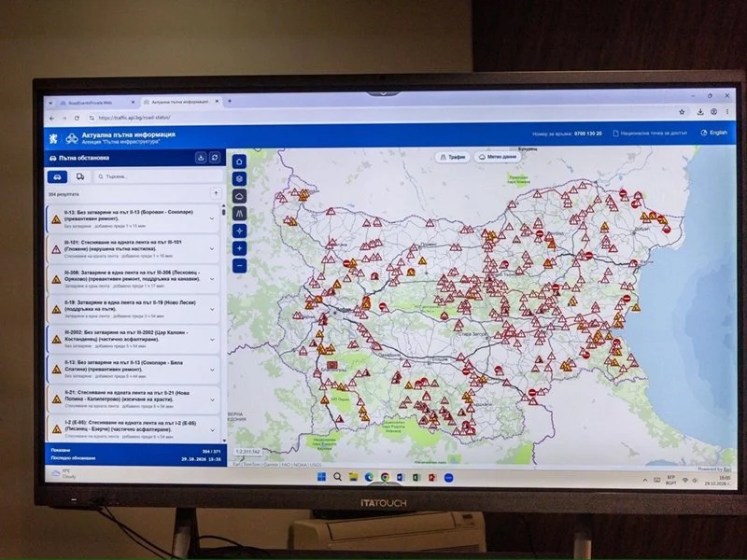This screenshot has height=560, width=747.
Task: Click the scroll-to-top arrow beside results count
Action: point(216,193)
